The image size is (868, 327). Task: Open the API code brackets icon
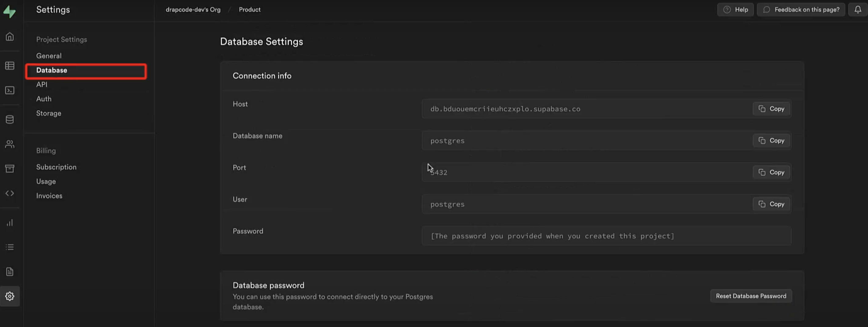10,193
